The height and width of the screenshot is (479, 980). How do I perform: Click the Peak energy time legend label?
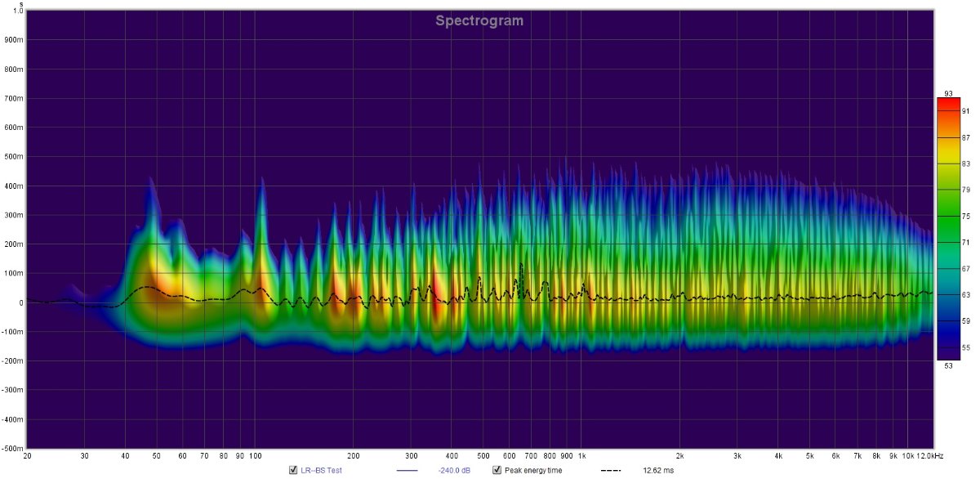(x=532, y=471)
